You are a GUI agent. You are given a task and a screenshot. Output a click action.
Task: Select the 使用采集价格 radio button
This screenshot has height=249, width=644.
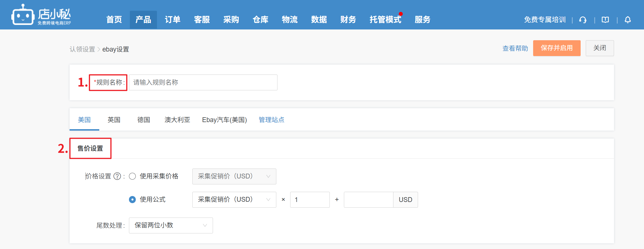(132, 176)
